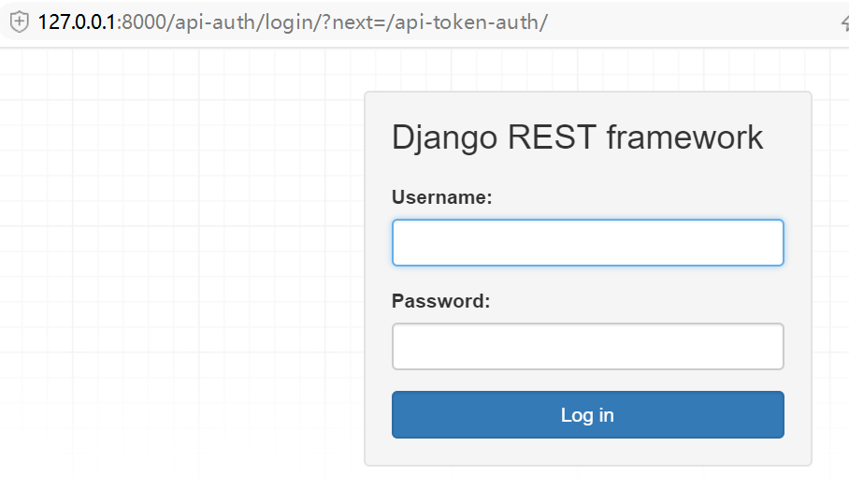The height and width of the screenshot is (504, 849).
Task: Click the word "REST" in the title
Action: tap(552, 137)
